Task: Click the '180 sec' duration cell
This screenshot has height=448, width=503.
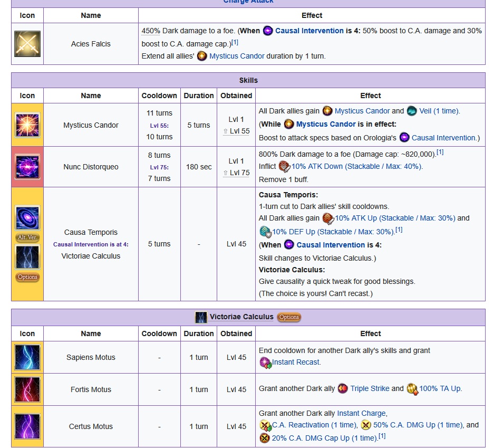Action: point(199,167)
